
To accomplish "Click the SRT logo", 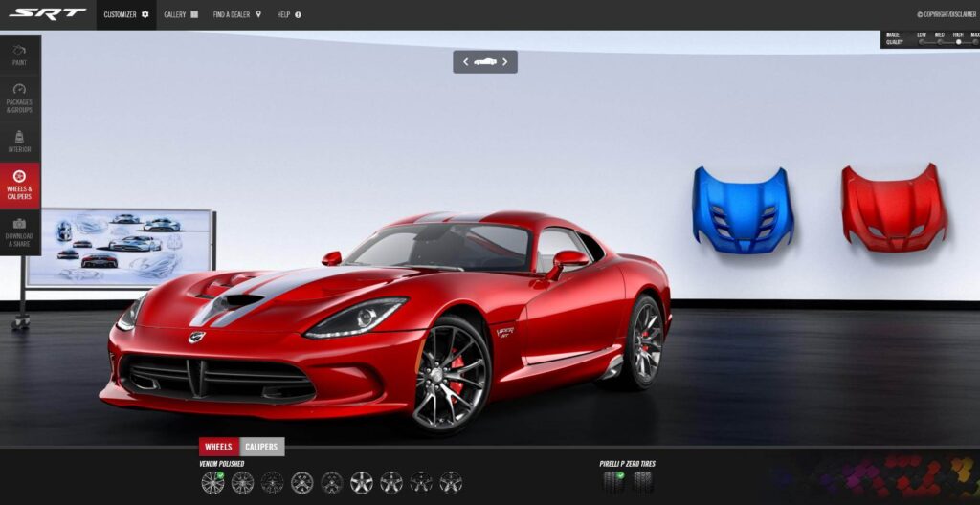I will tap(48, 13).
